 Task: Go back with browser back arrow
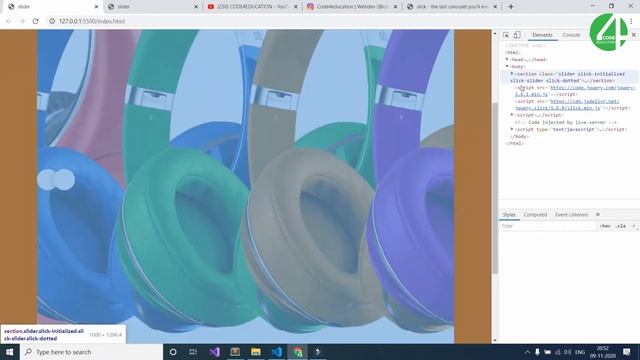tap(9, 21)
